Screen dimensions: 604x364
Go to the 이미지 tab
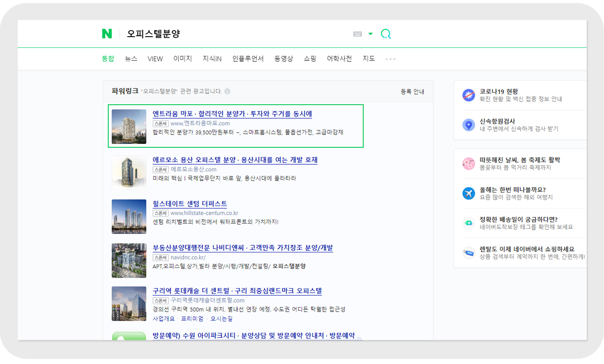[x=183, y=59]
